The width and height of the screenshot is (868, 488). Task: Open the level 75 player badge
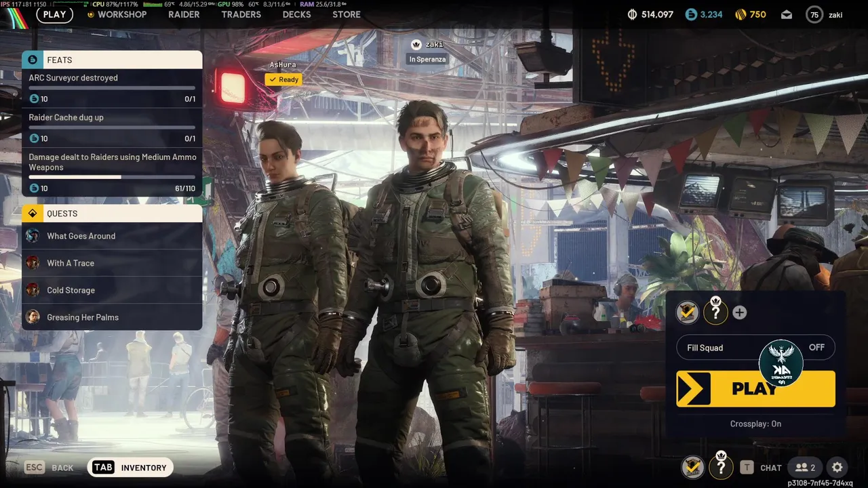coord(814,14)
